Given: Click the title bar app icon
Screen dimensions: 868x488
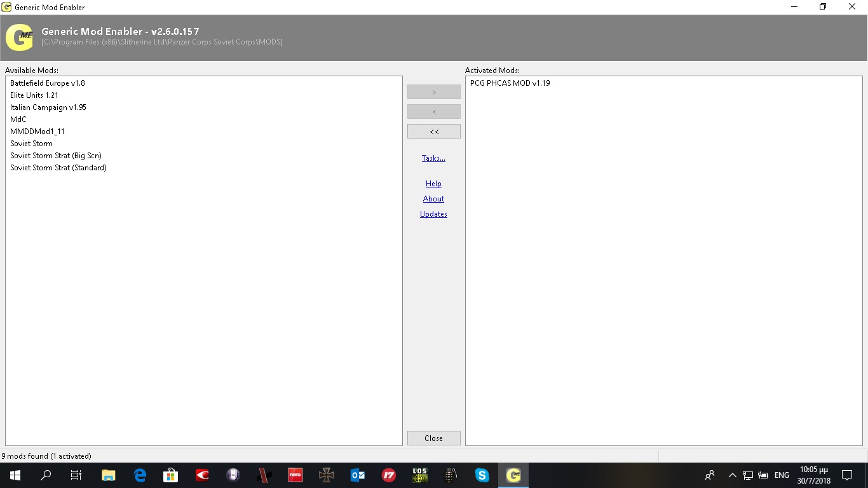Looking at the screenshot, I should tap(6, 7).
